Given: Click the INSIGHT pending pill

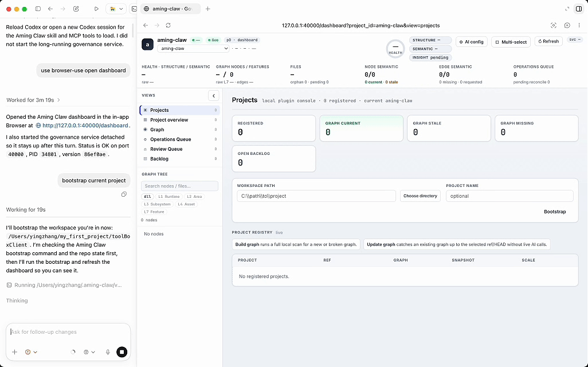Looking at the screenshot, I should [x=430, y=57].
